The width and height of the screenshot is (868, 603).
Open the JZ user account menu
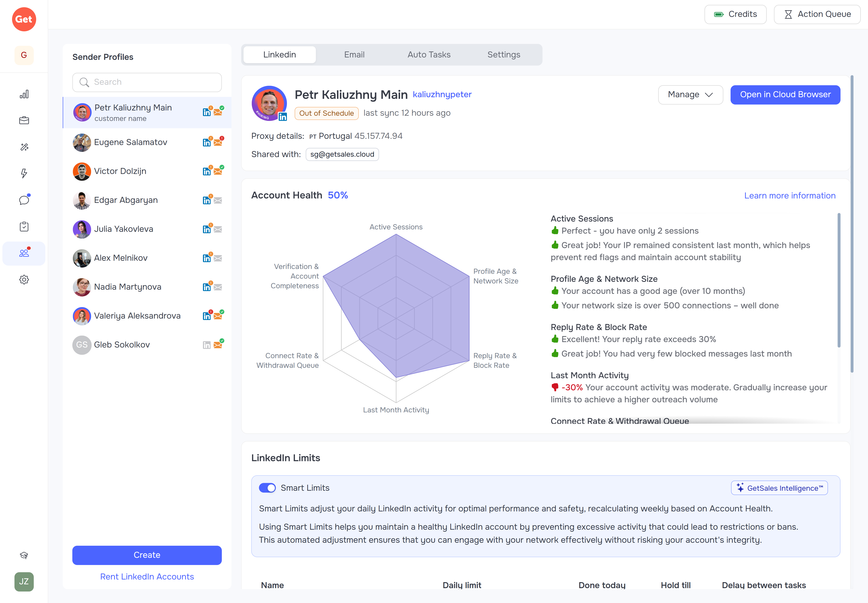[24, 582]
